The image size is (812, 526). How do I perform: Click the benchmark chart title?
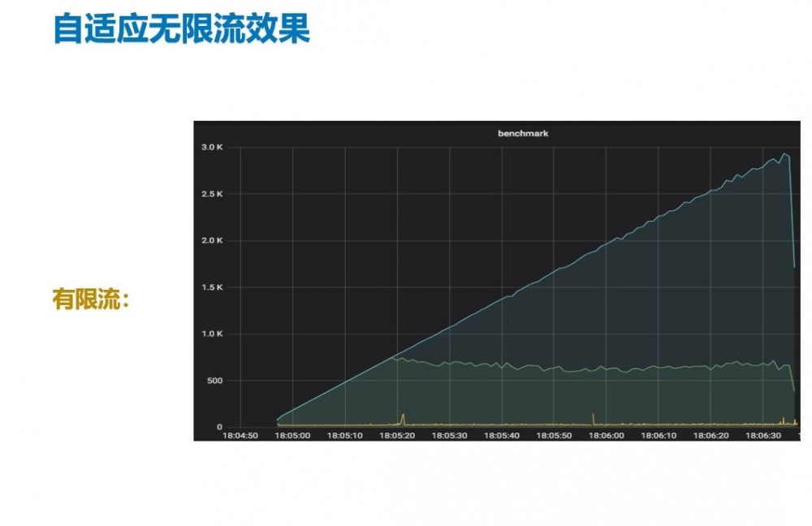pyautogui.click(x=523, y=134)
